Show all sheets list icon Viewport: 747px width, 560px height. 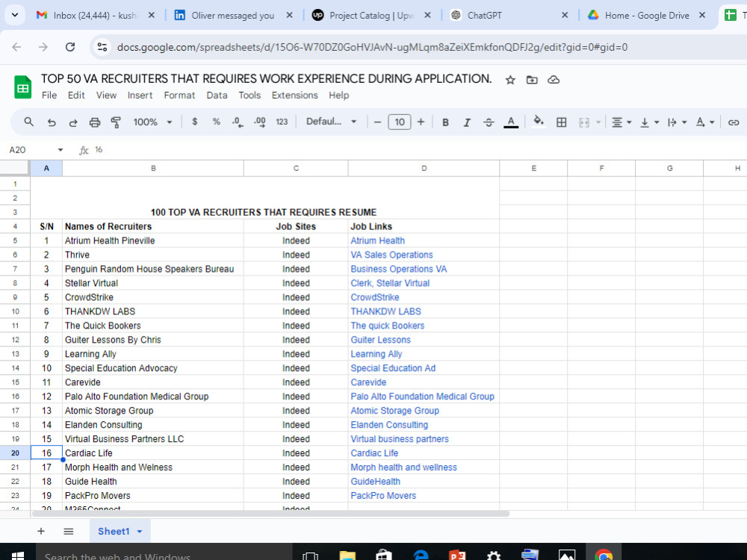click(69, 531)
